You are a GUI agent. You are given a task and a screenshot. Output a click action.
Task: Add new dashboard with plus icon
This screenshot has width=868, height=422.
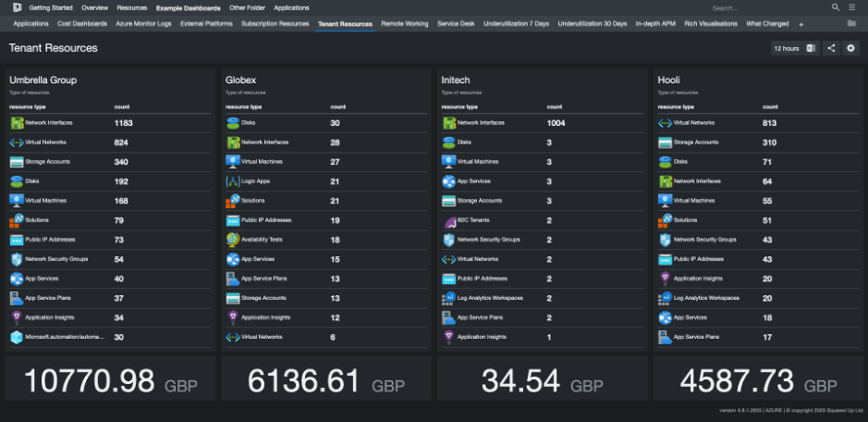(x=801, y=24)
